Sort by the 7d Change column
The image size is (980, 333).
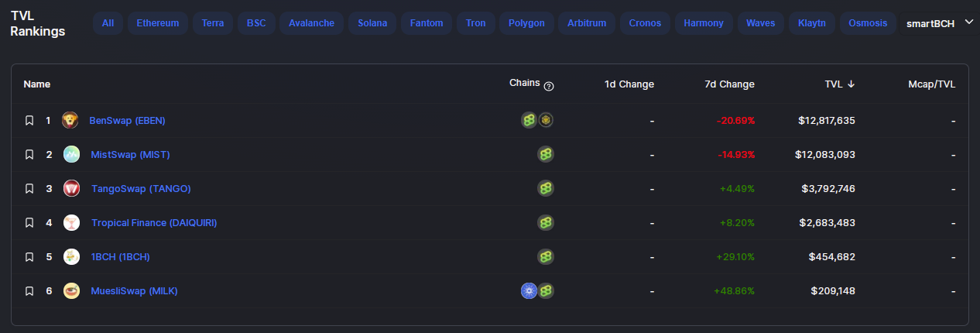729,84
